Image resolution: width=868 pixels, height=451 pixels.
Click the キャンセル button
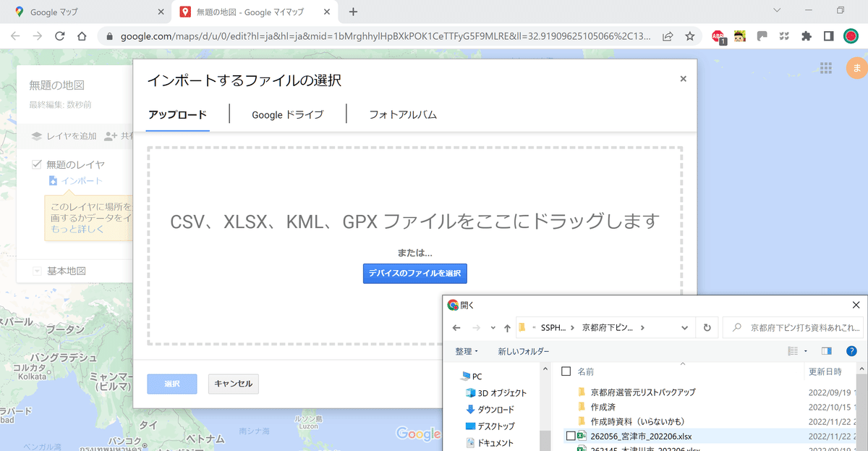tap(234, 384)
